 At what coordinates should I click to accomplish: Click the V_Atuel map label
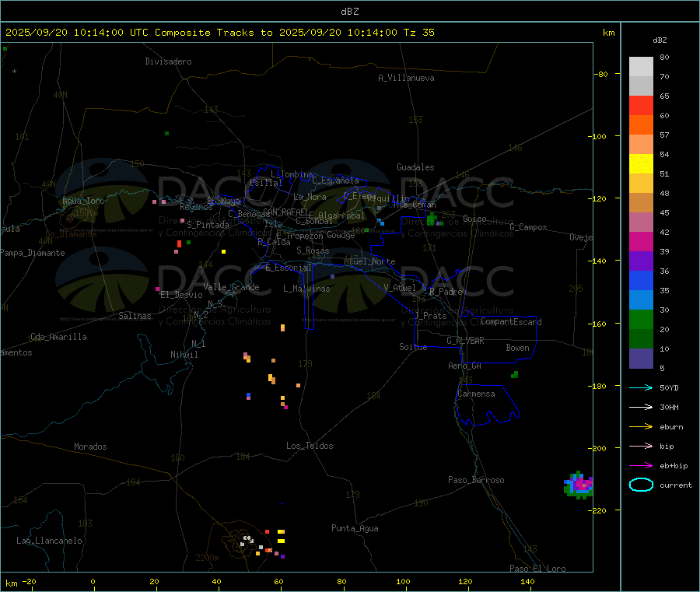(400, 288)
